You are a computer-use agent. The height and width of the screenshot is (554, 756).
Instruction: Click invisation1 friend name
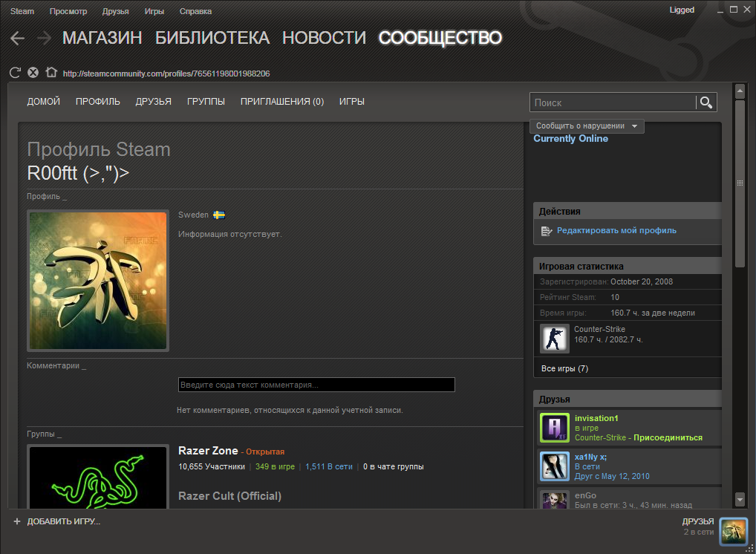point(596,418)
